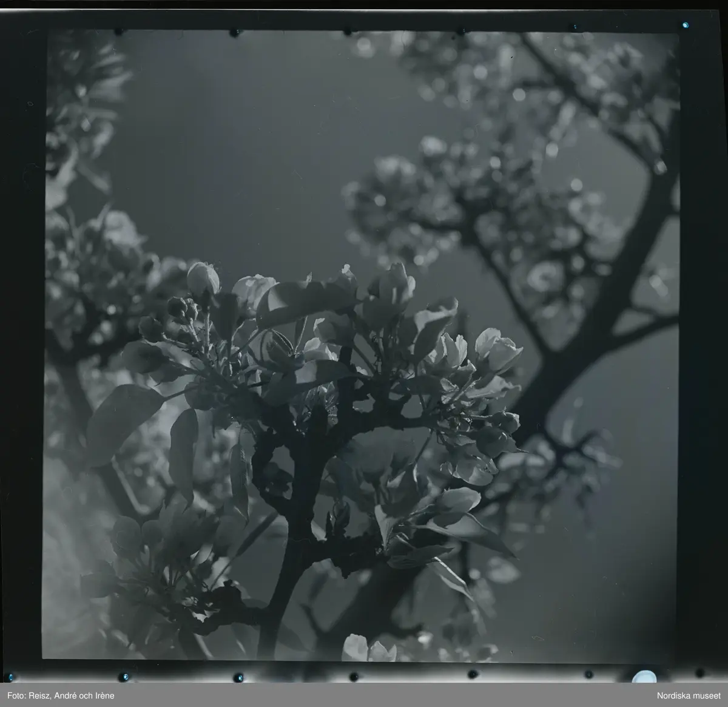This screenshot has height=707, width=728.
Task: Click the closed flower bud atop the central cluster
Action: tap(203, 279)
